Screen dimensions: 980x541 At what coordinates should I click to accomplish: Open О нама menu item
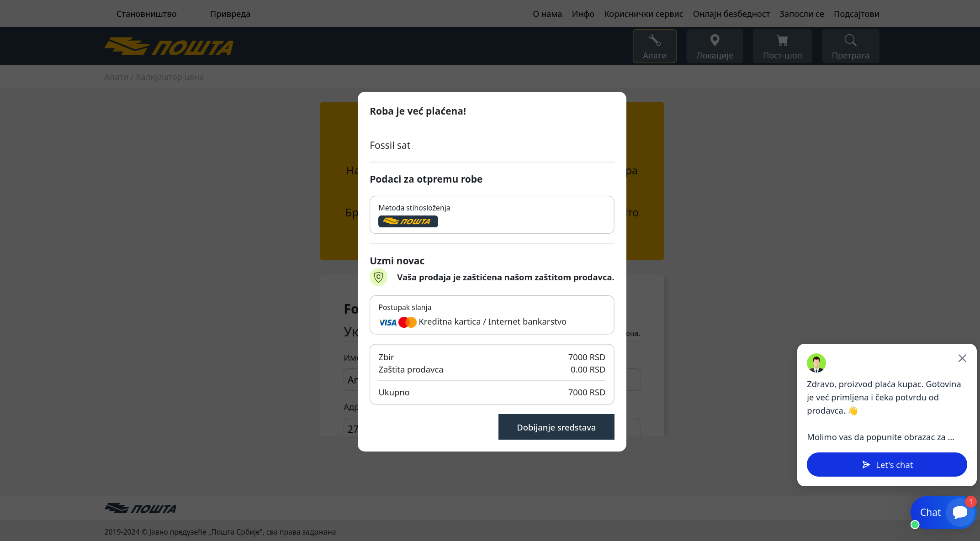[x=547, y=14]
